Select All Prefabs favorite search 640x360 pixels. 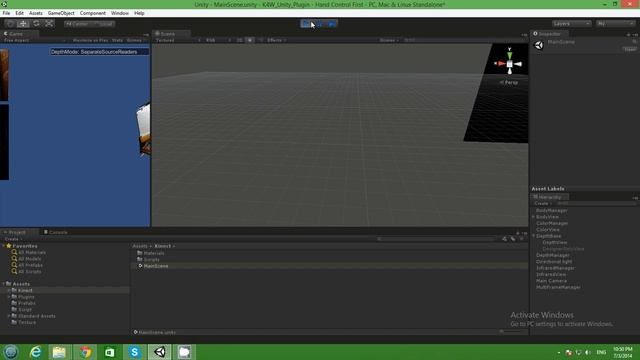pyautogui.click(x=27, y=265)
